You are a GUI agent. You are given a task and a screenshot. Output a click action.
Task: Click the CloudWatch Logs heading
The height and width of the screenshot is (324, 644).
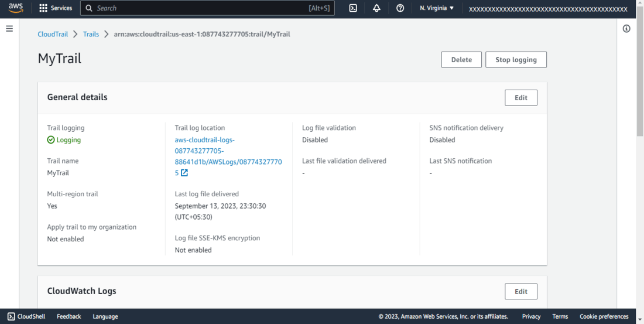click(x=82, y=291)
